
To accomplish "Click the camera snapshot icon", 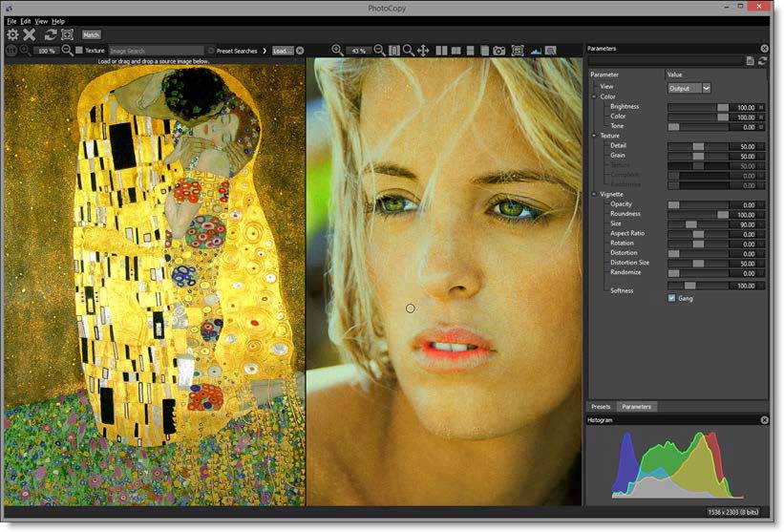I will coord(499,51).
